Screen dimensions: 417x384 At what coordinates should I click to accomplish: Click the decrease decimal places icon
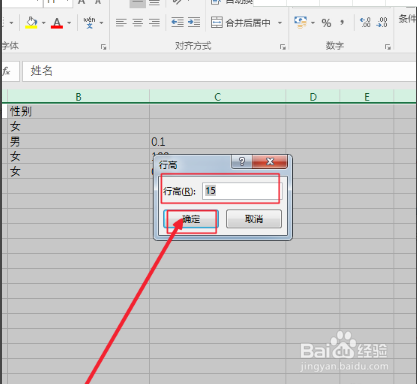coord(382,23)
